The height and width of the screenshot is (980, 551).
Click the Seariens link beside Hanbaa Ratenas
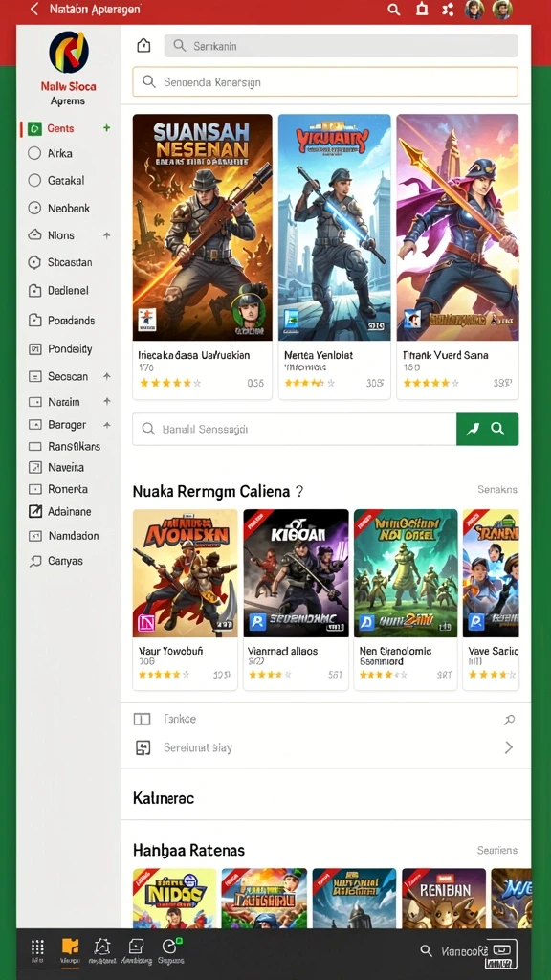click(x=497, y=850)
